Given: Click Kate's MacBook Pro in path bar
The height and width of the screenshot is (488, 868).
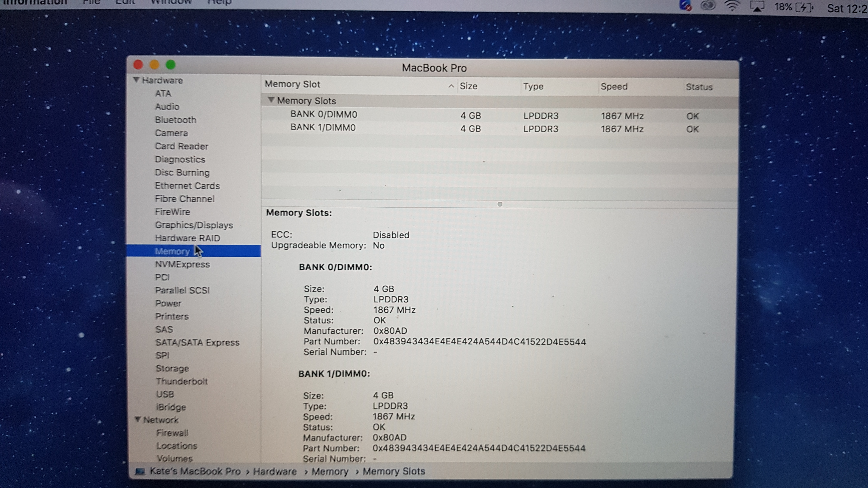Looking at the screenshot, I should click(195, 471).
